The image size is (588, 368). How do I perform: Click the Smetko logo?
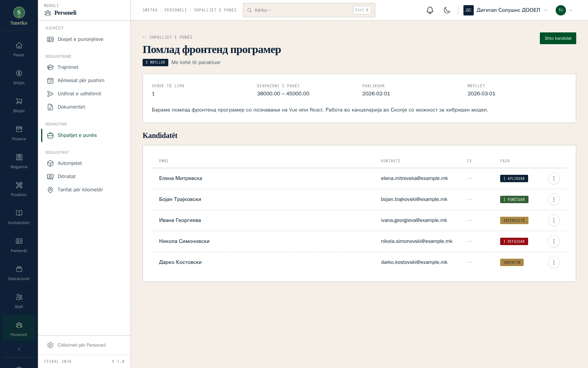click(19, 16)
